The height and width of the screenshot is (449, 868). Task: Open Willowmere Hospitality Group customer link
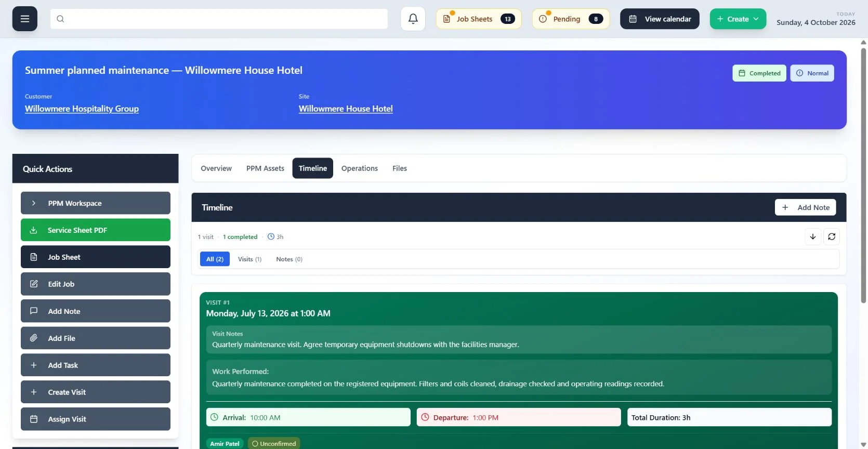[82, 109]
